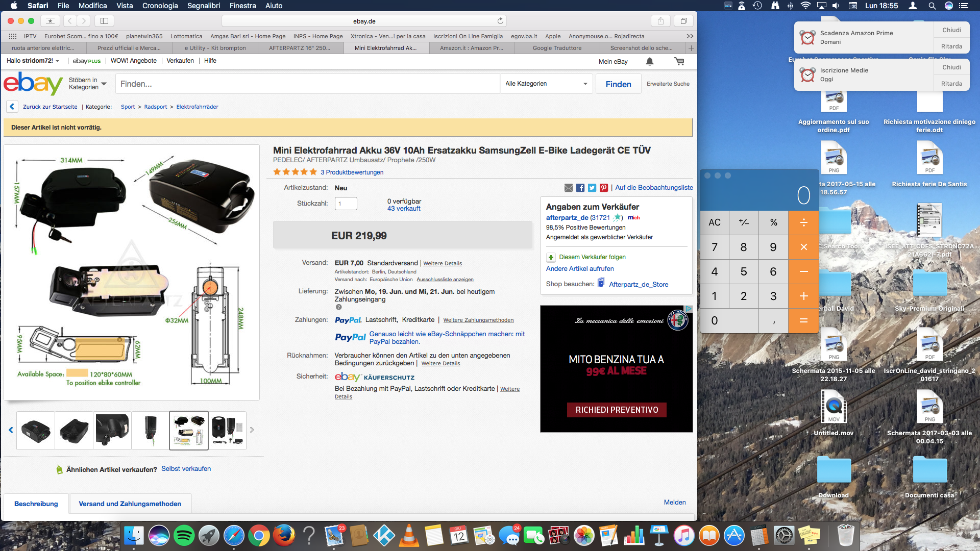This screenshot has height=551, width=980.
Task: Click the blue back arrow beside Zurück zur Startseite
Action: [x=12, y=107]
